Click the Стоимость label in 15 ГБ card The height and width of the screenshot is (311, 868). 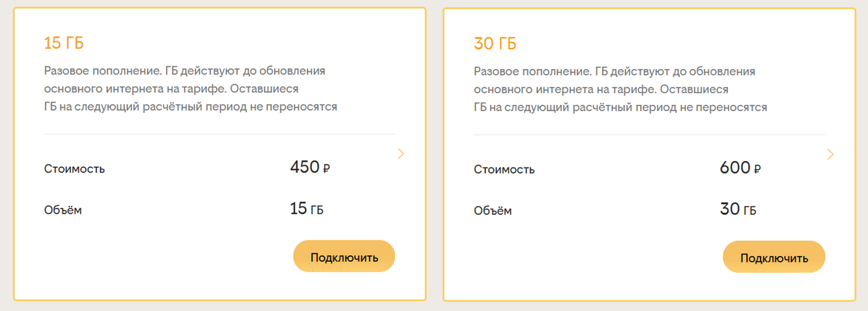click(75, 169)
